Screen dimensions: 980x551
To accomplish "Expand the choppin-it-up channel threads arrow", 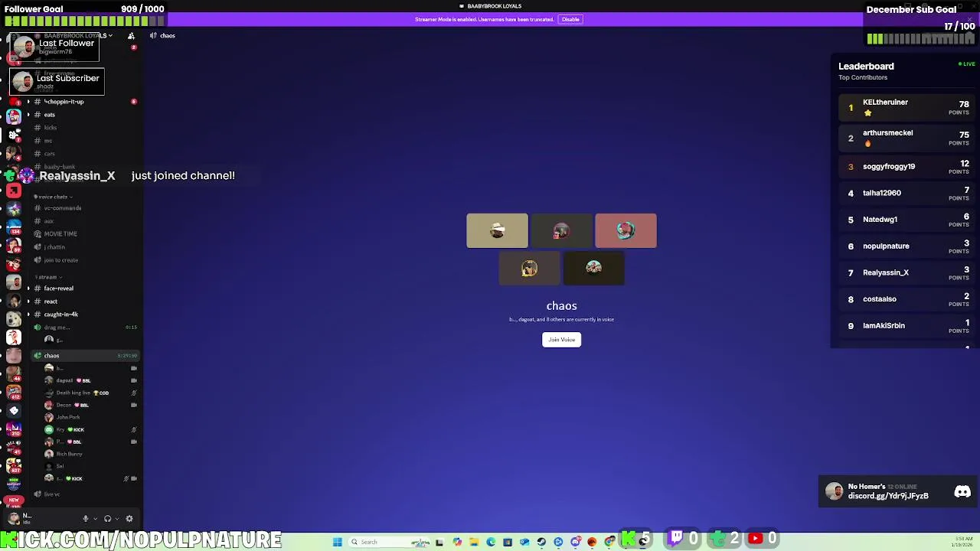I will (x=28, y=102).
